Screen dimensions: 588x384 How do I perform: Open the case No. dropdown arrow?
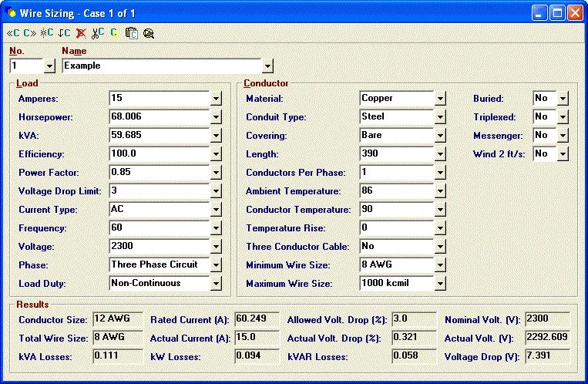(x=49, y=66)
